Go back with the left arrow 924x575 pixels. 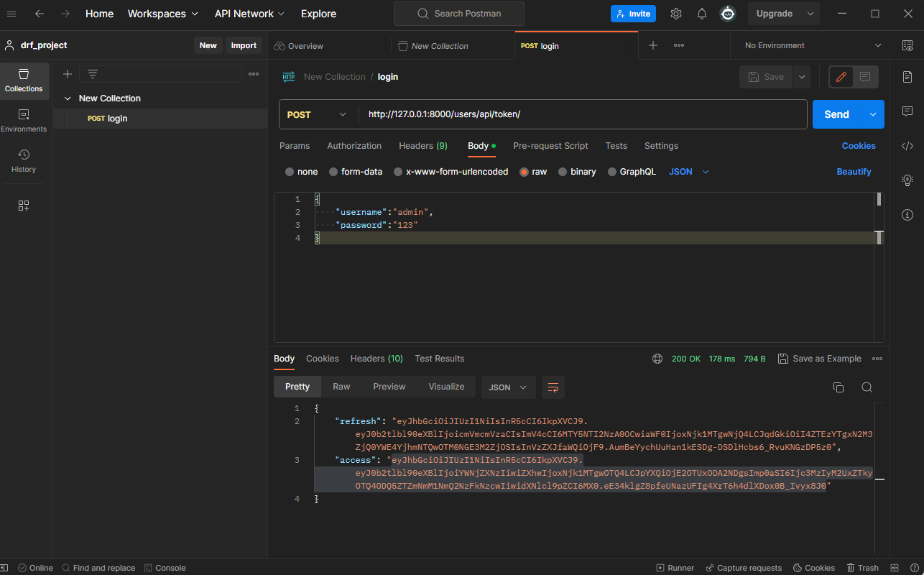coord(40,14)
